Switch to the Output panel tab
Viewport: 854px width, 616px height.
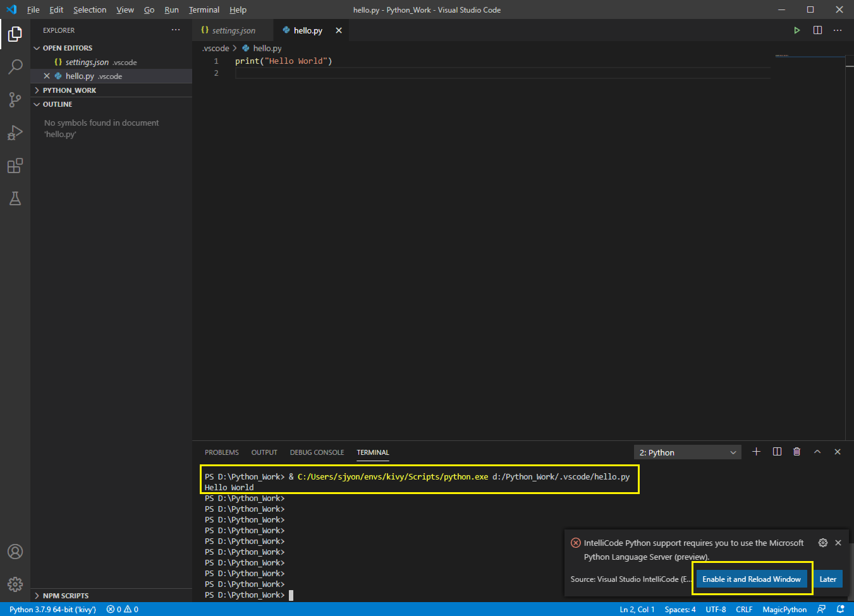point(264,452)
